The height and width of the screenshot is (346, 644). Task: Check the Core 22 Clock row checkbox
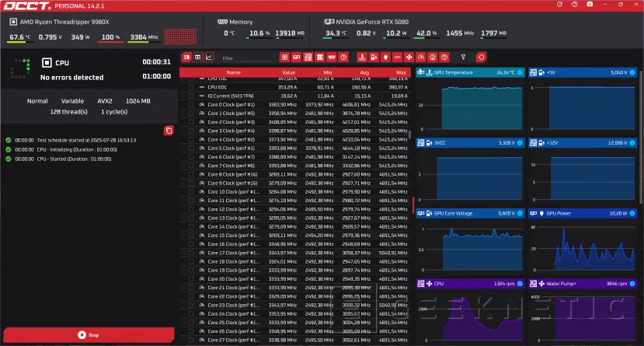tap(191, 296)
